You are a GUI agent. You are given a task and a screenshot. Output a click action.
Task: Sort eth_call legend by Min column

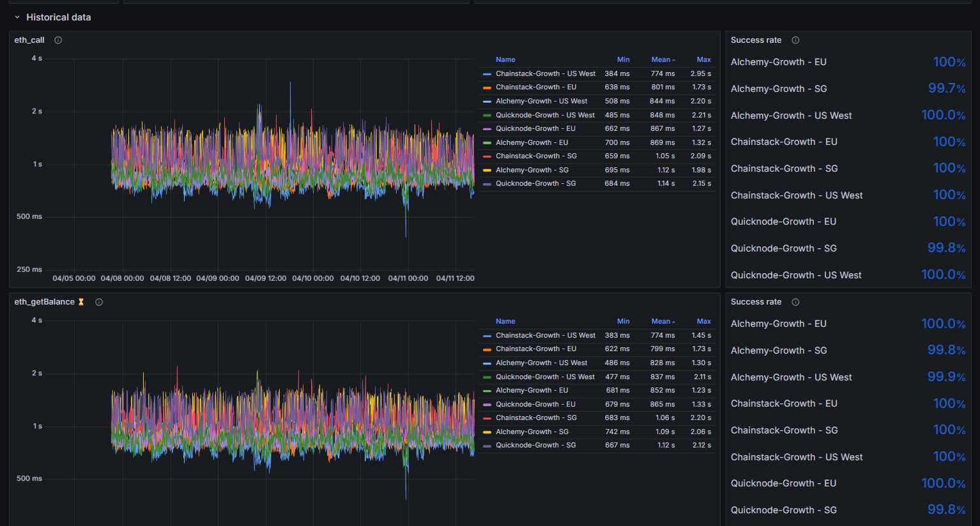[x=624, y=59]
